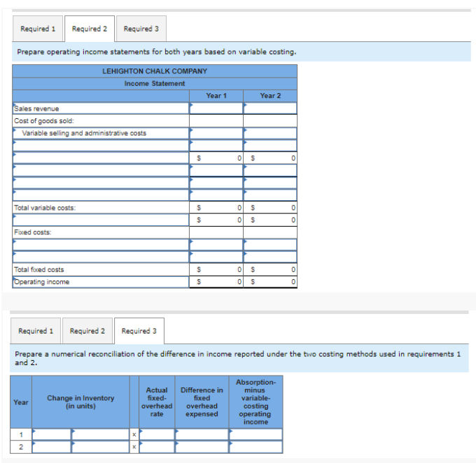
Task: Click the Change in Inventory column header
Action: 80,402
